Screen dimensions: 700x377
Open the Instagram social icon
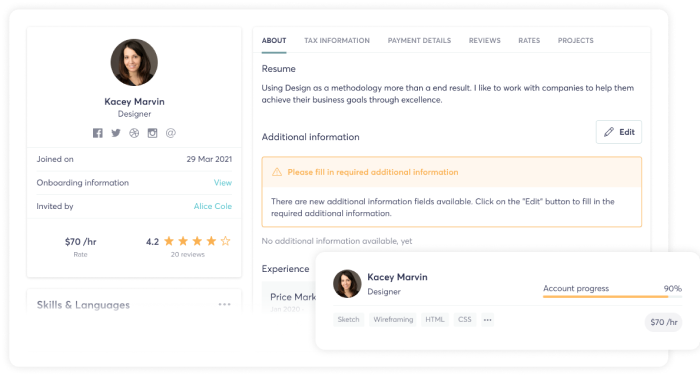[153, 133]
